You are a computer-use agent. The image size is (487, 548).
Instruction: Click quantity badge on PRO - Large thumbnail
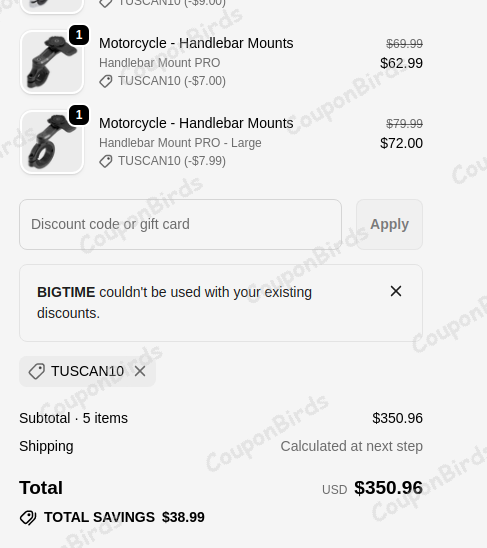tap(79, 115)
